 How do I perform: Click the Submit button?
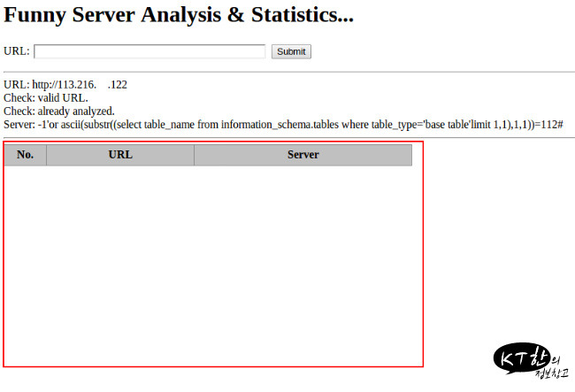pos(291,51)
